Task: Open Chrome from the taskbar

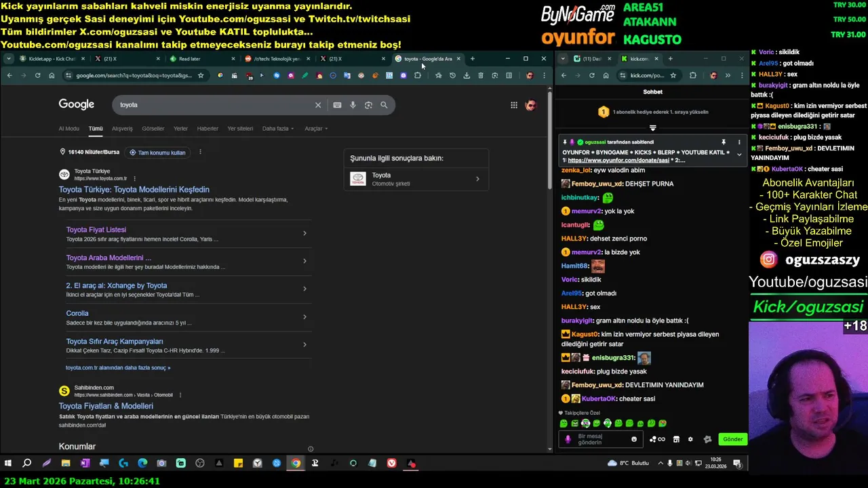Action: (x=296, y=464)
